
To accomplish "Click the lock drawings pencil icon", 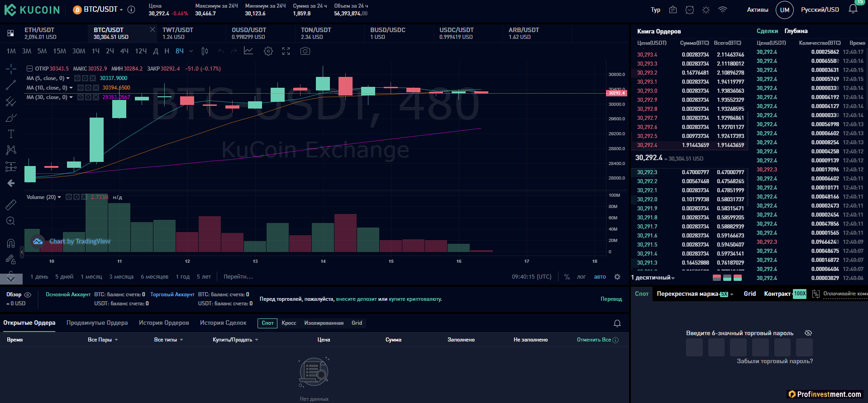I will [x=11, y=259].
